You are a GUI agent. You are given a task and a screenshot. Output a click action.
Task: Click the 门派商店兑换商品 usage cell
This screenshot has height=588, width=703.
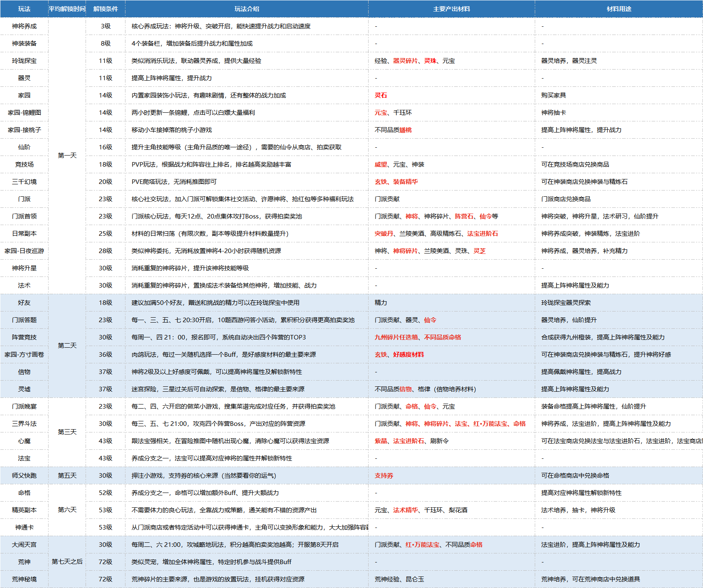coord(619,199)
